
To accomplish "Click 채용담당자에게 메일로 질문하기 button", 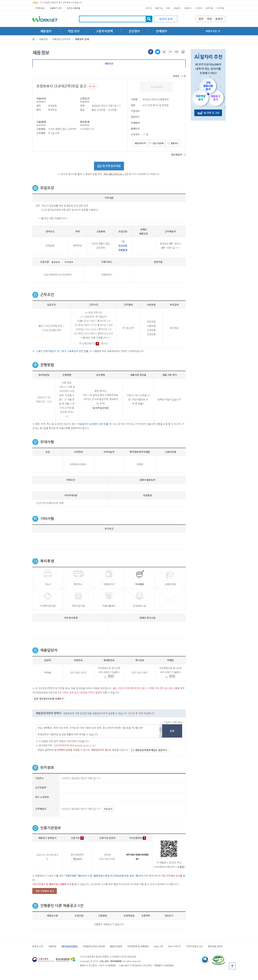I will (149, 750).
